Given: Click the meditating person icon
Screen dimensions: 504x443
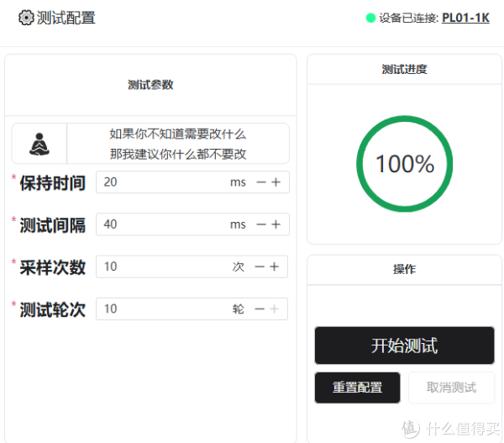Looking at the screenshot, I should pos(39,144).
